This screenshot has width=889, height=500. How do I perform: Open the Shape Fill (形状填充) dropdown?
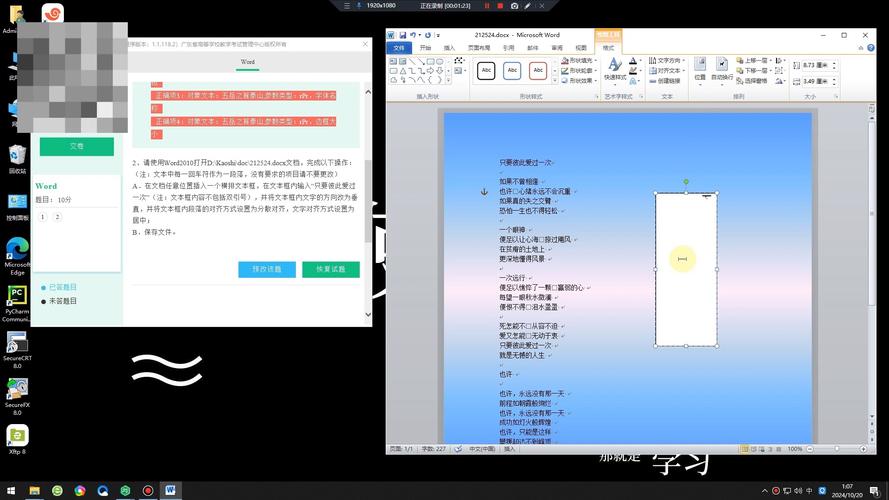pyautogui.click(x=578, y=60)
